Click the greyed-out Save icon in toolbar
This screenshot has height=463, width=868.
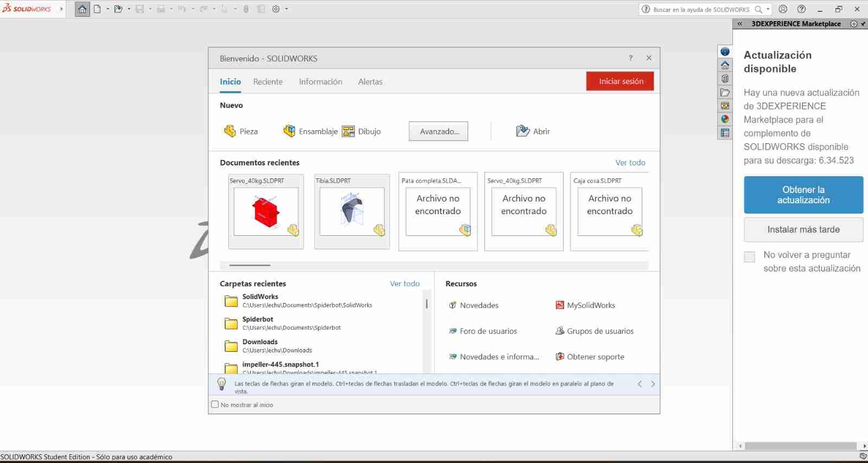click(x=139, y=9)
